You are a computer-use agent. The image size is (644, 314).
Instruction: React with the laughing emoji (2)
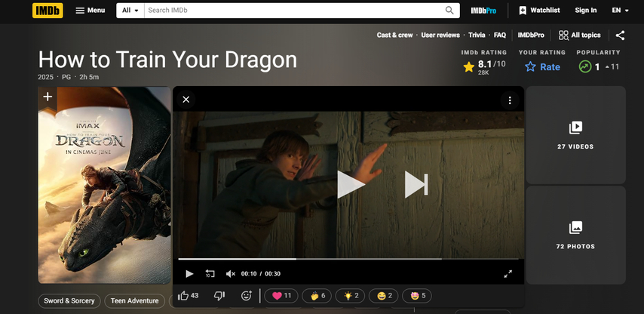tap(383, 296)
